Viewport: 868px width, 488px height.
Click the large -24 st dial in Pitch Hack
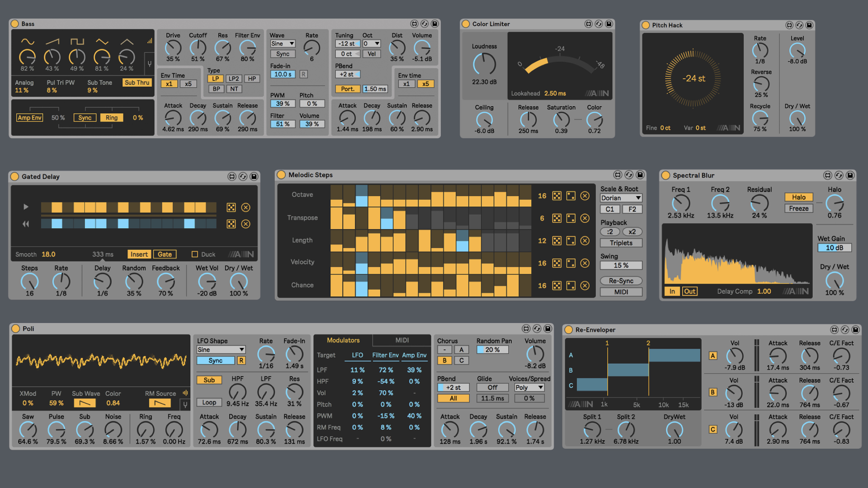point(693,78)
